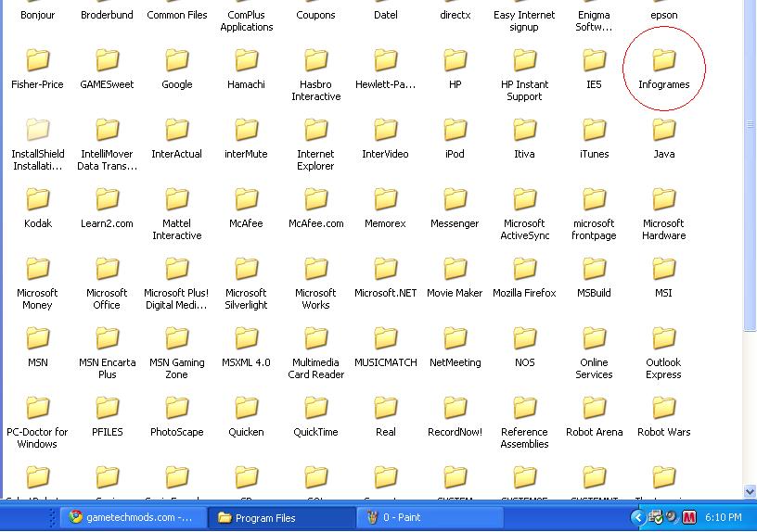The height and width of the screenshot is (532, 757).
Task: Select the Java folder icon
Action: pos(664,130)
